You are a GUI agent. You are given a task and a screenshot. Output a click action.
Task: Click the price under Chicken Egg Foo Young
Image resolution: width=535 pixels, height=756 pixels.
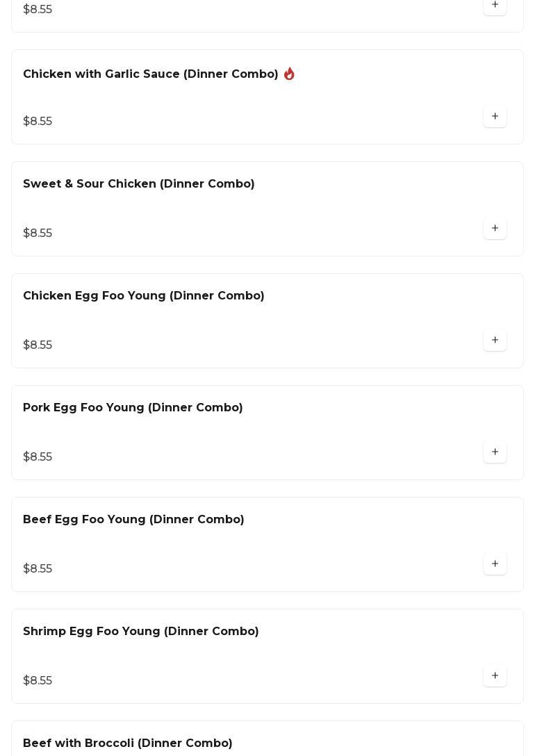38,345
